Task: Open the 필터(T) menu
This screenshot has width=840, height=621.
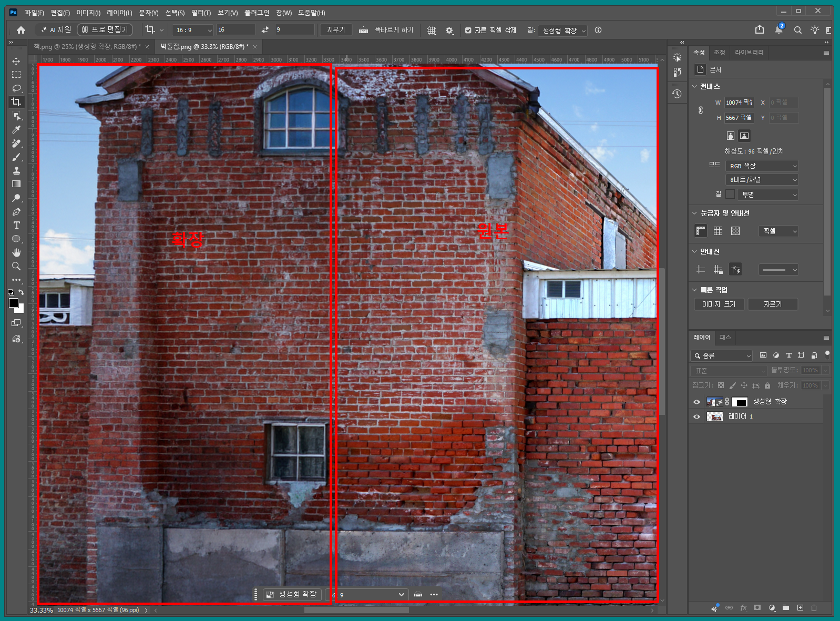Action: [x=201, y=13]
